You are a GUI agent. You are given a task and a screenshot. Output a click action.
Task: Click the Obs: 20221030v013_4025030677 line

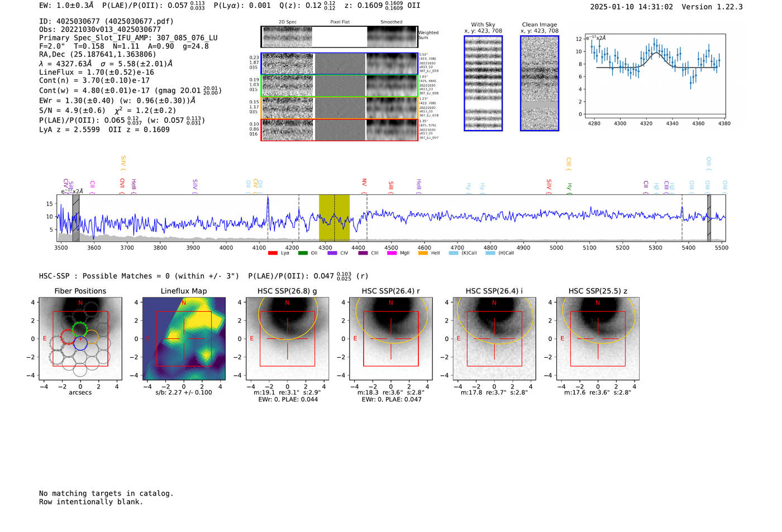[x=100, y=30]
